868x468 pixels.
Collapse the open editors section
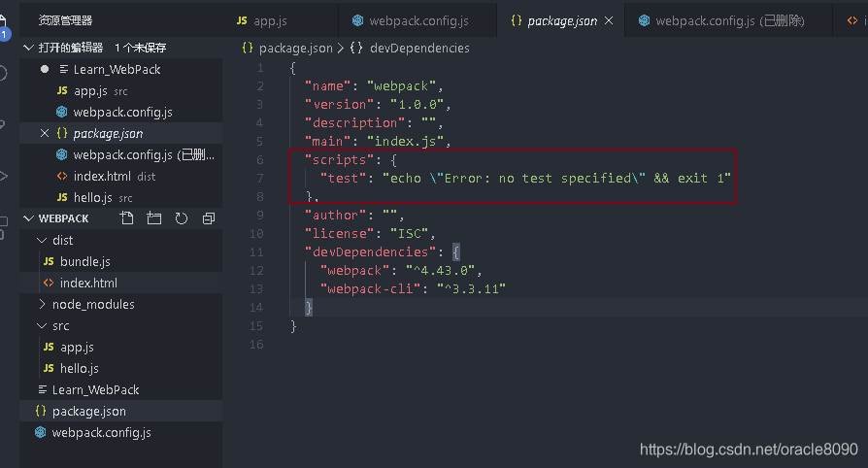coord(29,48)
